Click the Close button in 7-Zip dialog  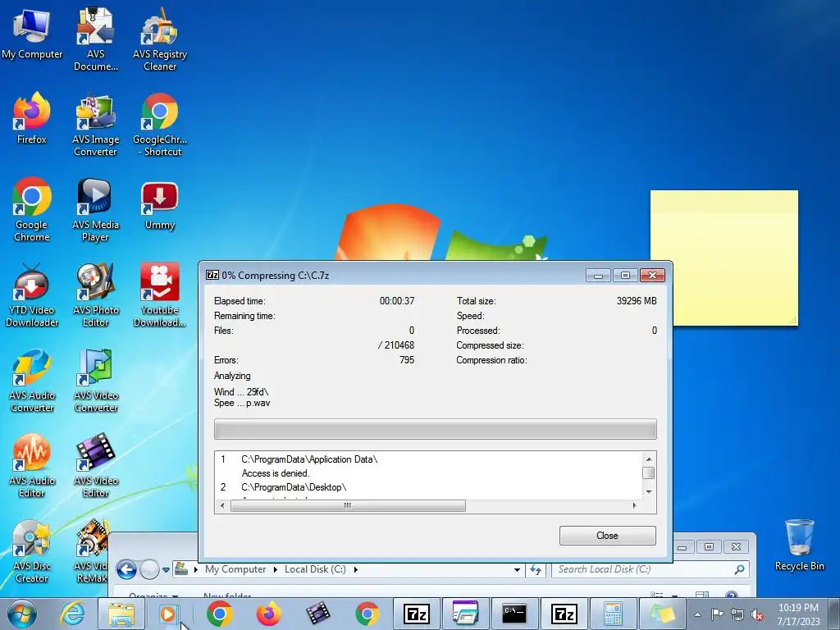pyautogui.click(x=608, y=536)
